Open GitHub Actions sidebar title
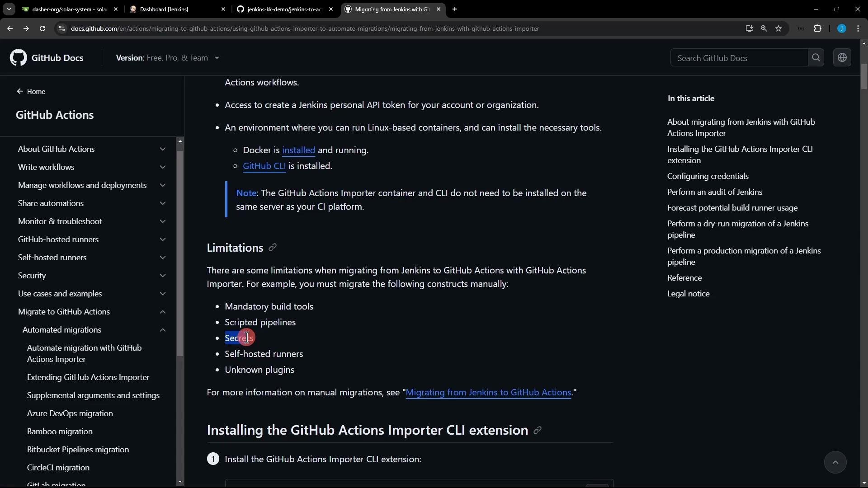This screenshot has height=488, width=868. [x=55, y=115]
